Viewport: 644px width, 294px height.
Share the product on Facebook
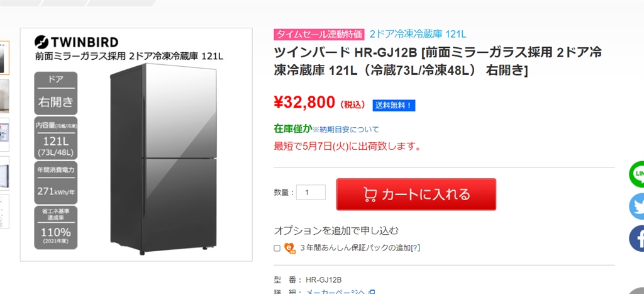click(x=637, y=238)
